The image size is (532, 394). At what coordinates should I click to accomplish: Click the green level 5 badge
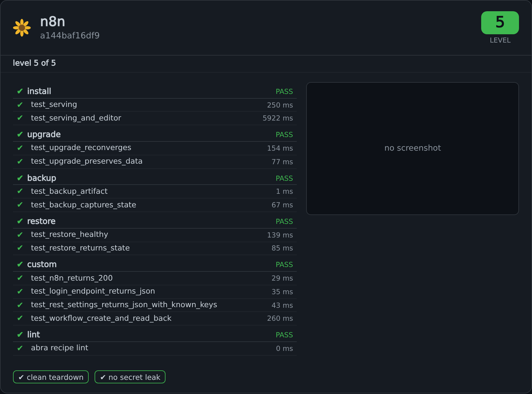pyautogui.click(x=500, y=23)
